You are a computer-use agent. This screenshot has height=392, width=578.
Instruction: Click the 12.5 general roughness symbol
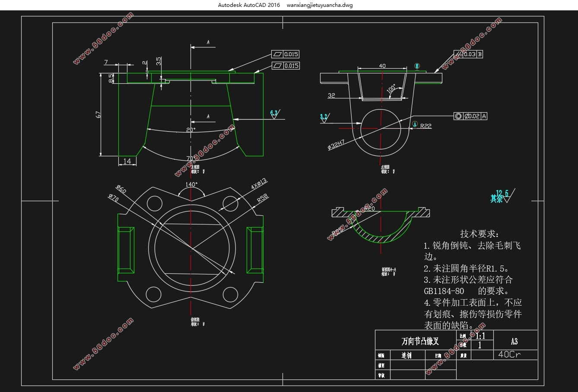pyautogui.click(x=503, y=196)
